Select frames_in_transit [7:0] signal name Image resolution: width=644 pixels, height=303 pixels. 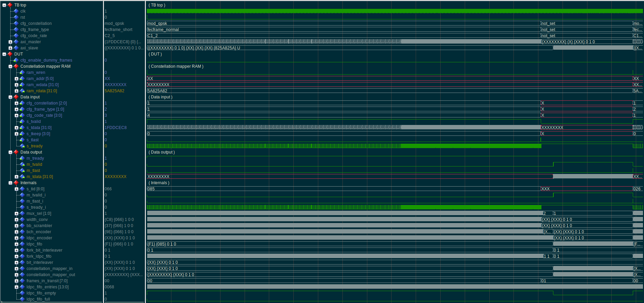click(x=47, y=281)
